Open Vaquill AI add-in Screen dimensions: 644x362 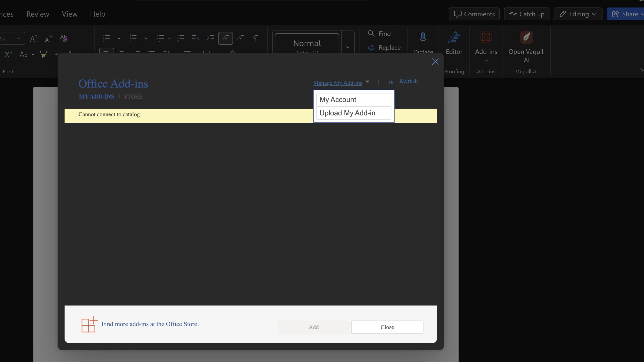[526, 47]
